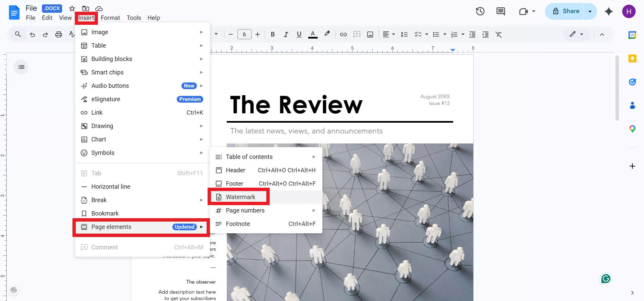
Task: Choose Header from Page elements submenu
Action: [x=266, y=170]
